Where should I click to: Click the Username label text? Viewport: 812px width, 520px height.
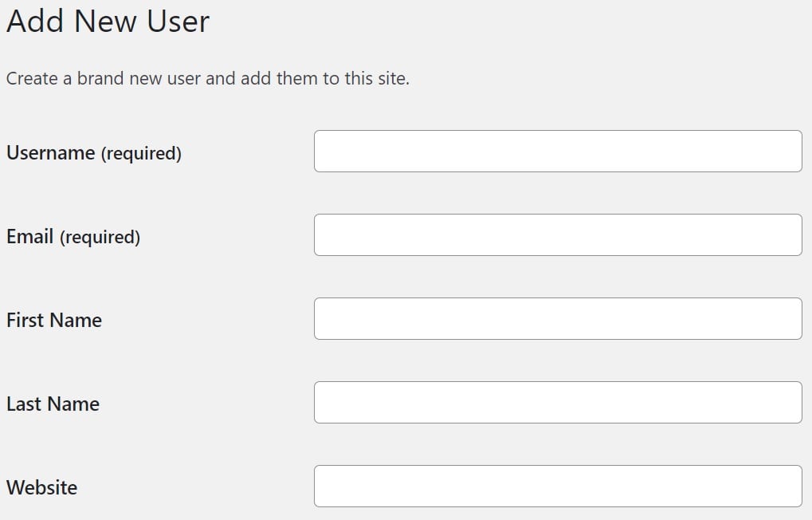pos(50,153)
